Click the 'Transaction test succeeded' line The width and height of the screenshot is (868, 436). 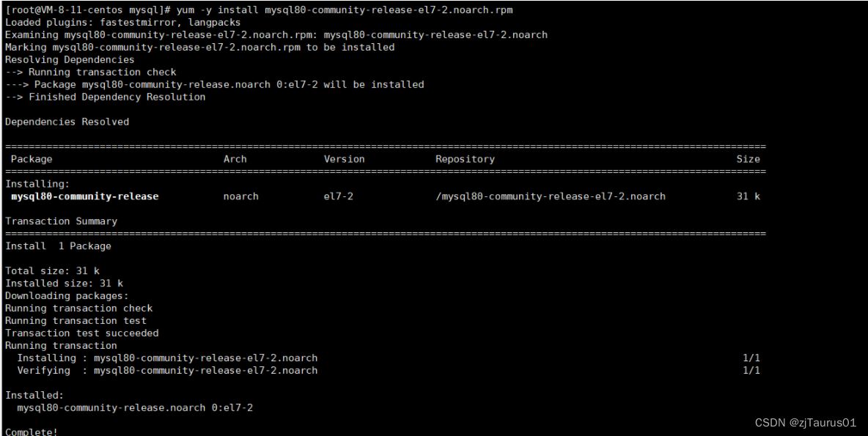[81, 333]
